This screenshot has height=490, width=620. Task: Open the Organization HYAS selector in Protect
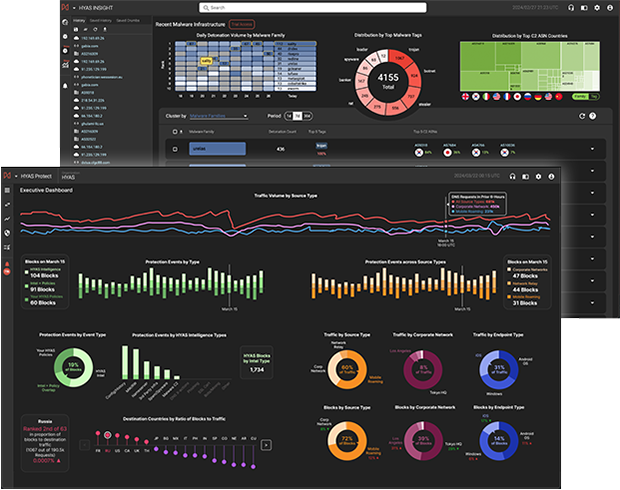click(x=71, y=176)
